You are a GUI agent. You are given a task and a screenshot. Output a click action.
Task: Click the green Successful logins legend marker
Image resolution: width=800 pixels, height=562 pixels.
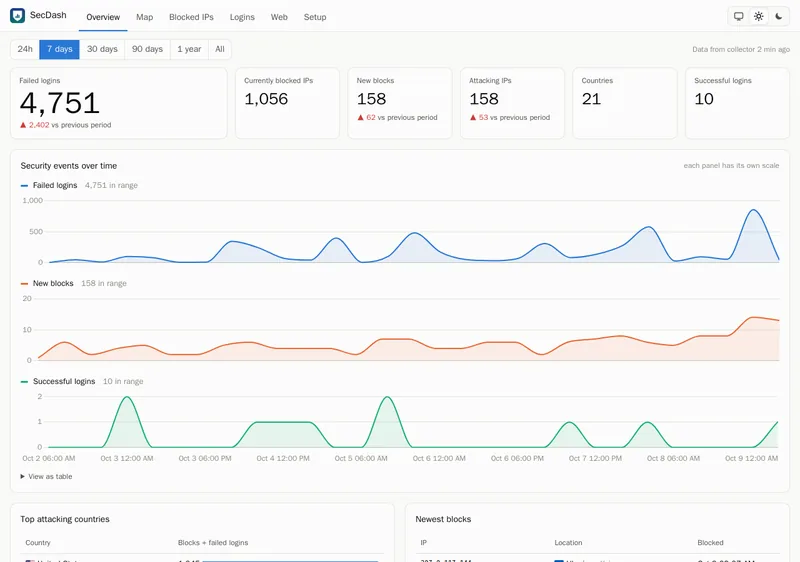[x=24, y=381]
